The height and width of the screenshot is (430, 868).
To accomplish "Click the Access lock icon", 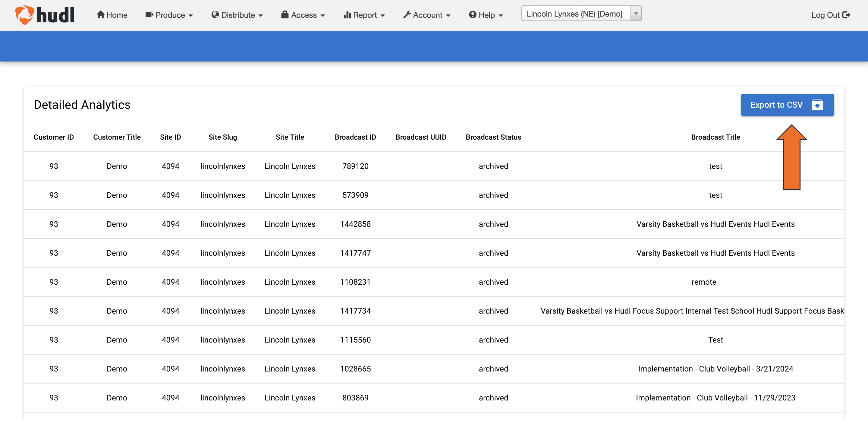I will click(x=285, y=14).
